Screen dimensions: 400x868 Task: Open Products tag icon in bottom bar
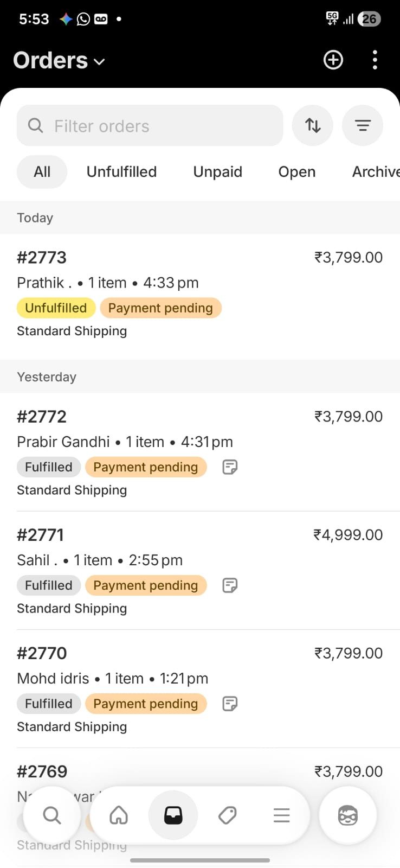pos(228,815)
